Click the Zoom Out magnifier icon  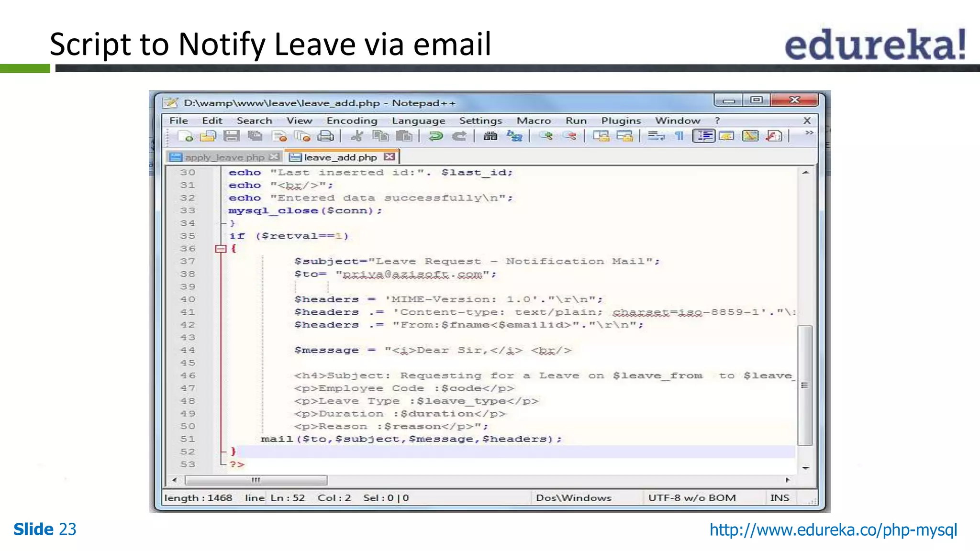(569, 136)
